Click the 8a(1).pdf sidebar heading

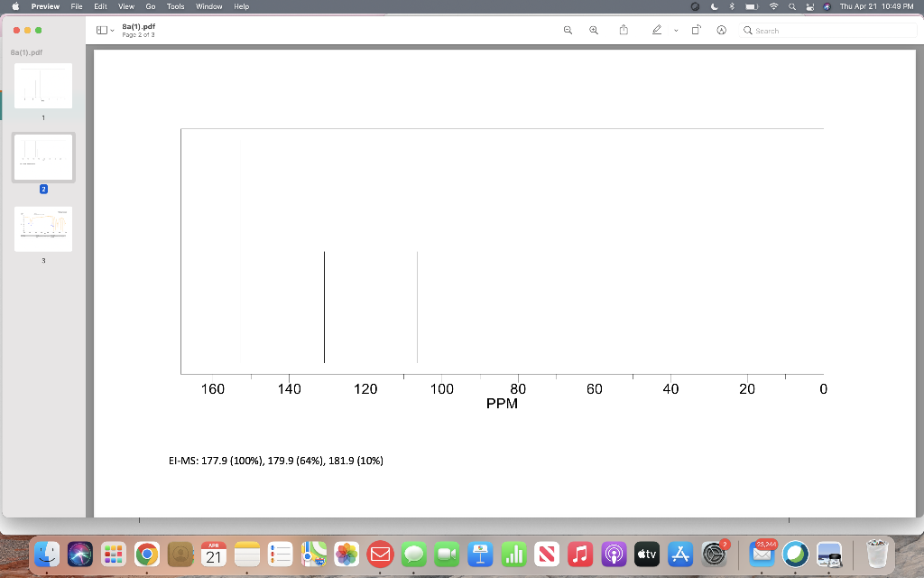click(26, 52)
